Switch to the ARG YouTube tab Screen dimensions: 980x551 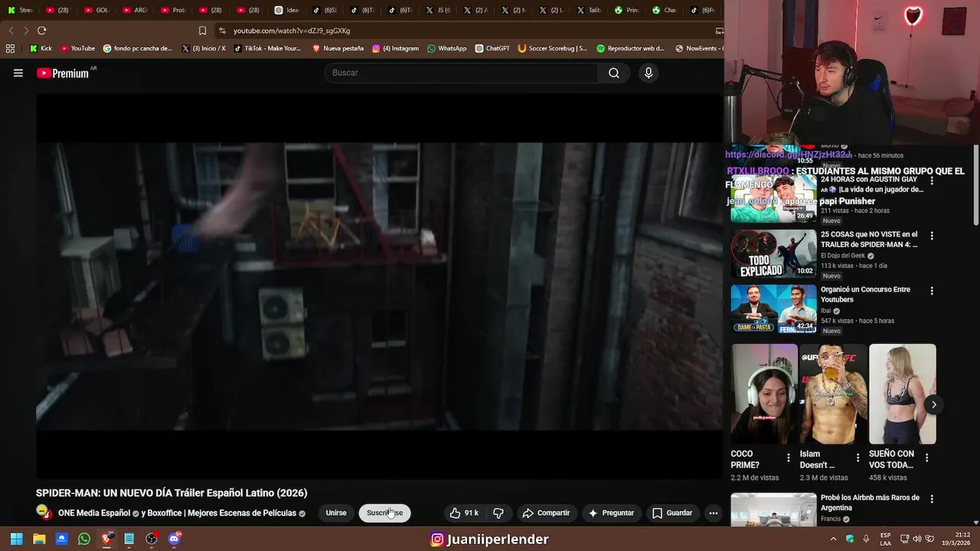[136, 10]
